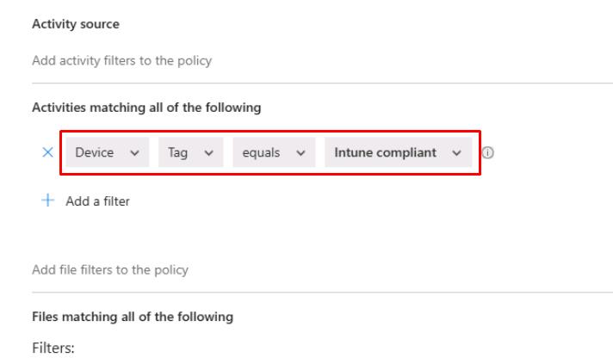The height and width of the screenshot is (364, 613).
Task: Click the chevron arrow in Intune compliant field
Action: pyautogui.click(x=456, y=153)
